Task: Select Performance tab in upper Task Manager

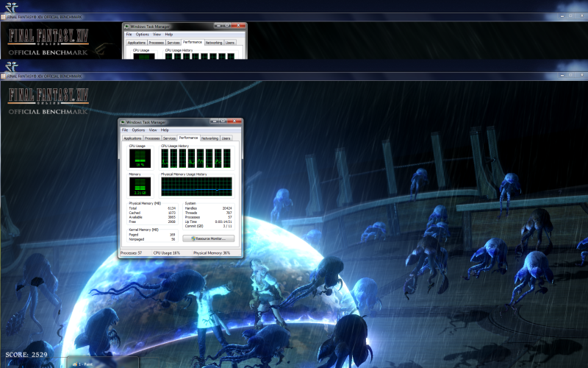Action: (x=193, y=43)
